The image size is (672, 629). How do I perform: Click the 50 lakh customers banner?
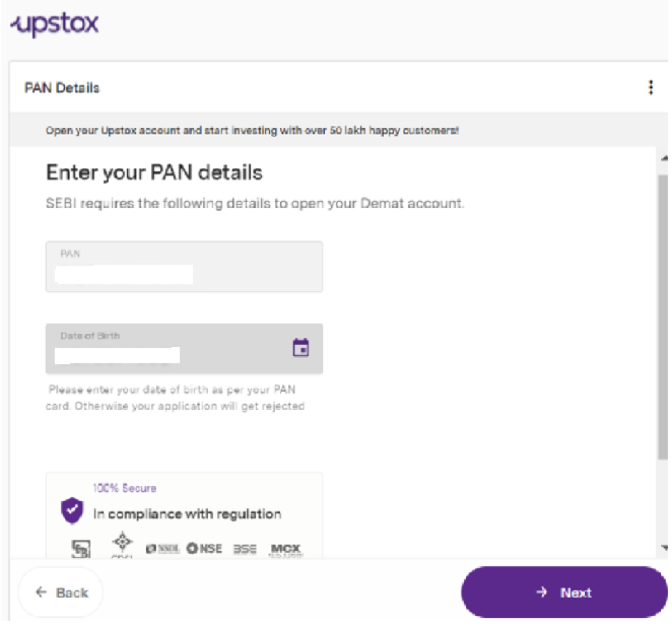(252, 130)
